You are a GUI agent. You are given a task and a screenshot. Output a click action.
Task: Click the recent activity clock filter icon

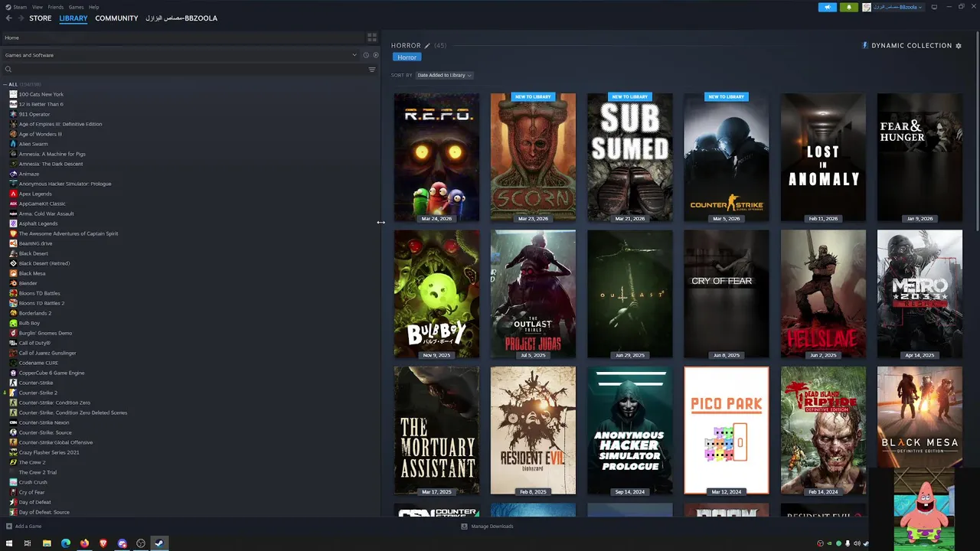click(x=366, y=55)
